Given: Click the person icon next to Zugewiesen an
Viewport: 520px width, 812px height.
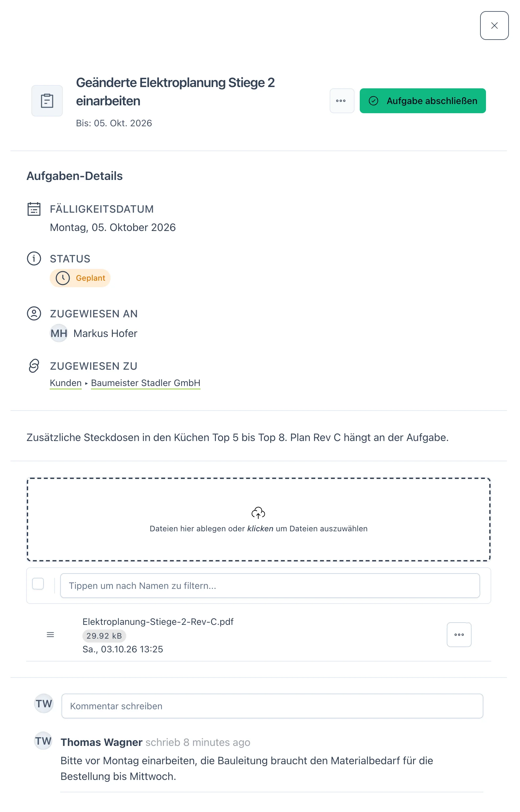Looking at the screenshot, I should click(34, 313).
